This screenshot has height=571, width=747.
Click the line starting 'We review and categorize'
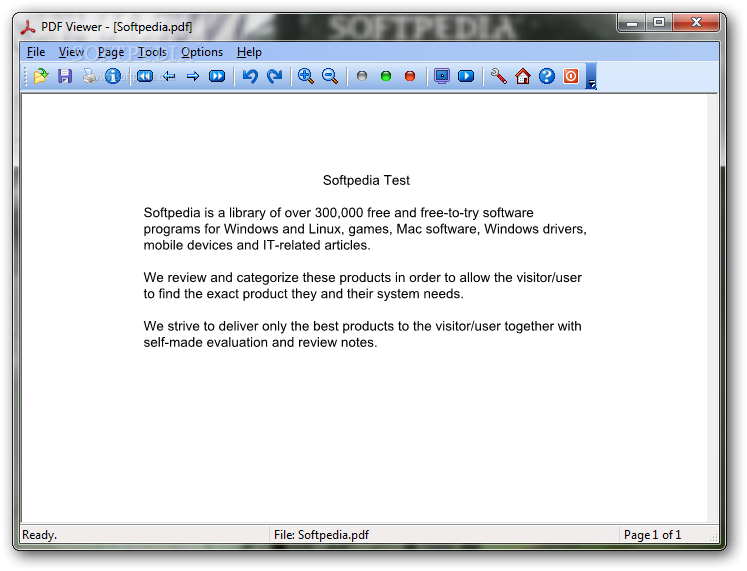(x=363, y=278)
